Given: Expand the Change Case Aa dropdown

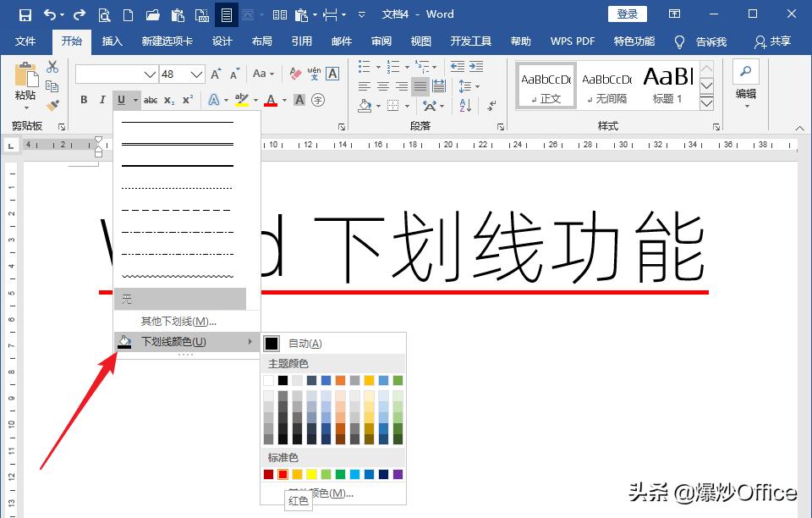Looking at the screenshot, I should 262,74.
